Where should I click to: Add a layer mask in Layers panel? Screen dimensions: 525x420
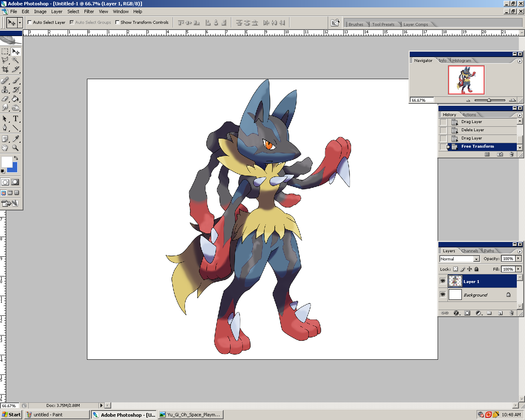click(467, 313)
